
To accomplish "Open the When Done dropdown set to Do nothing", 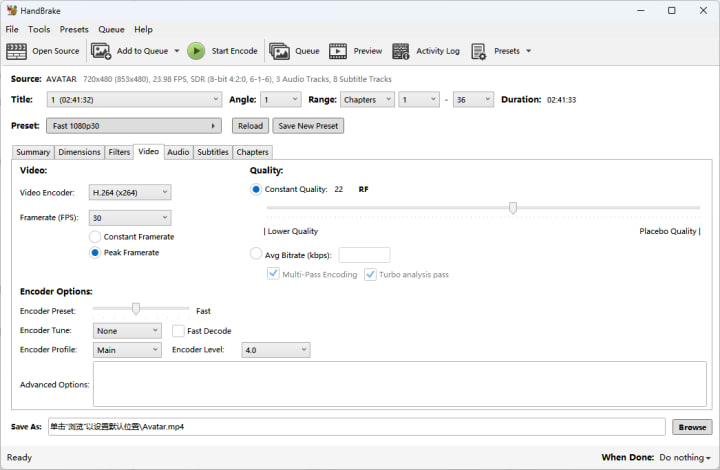I will [x=685, y=457].
